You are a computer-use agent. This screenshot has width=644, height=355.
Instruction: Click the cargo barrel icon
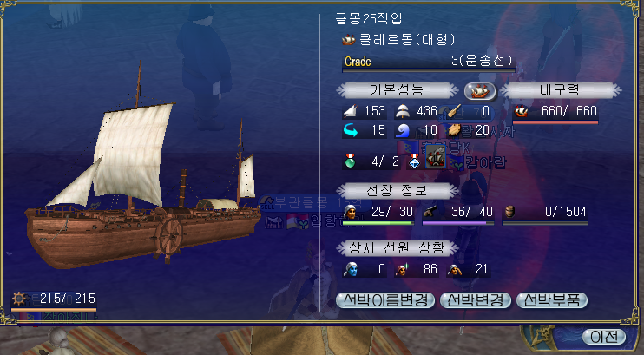pos(509,212)
